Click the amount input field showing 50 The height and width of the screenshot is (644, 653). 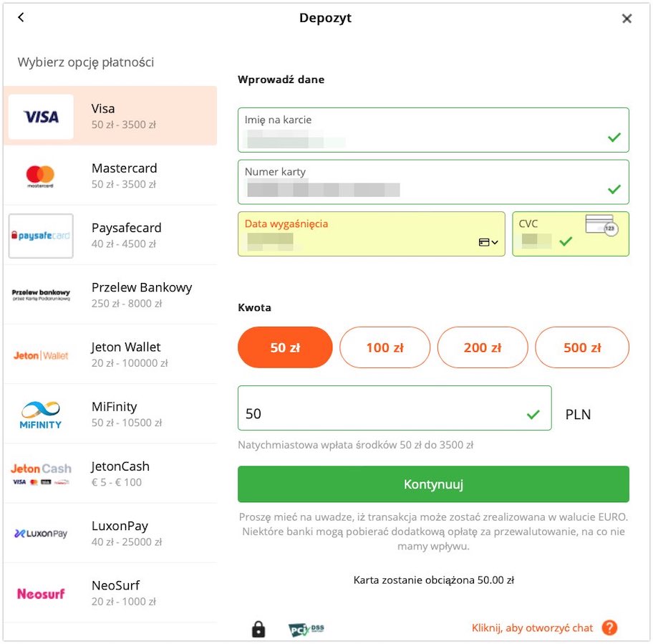[395, 408]
